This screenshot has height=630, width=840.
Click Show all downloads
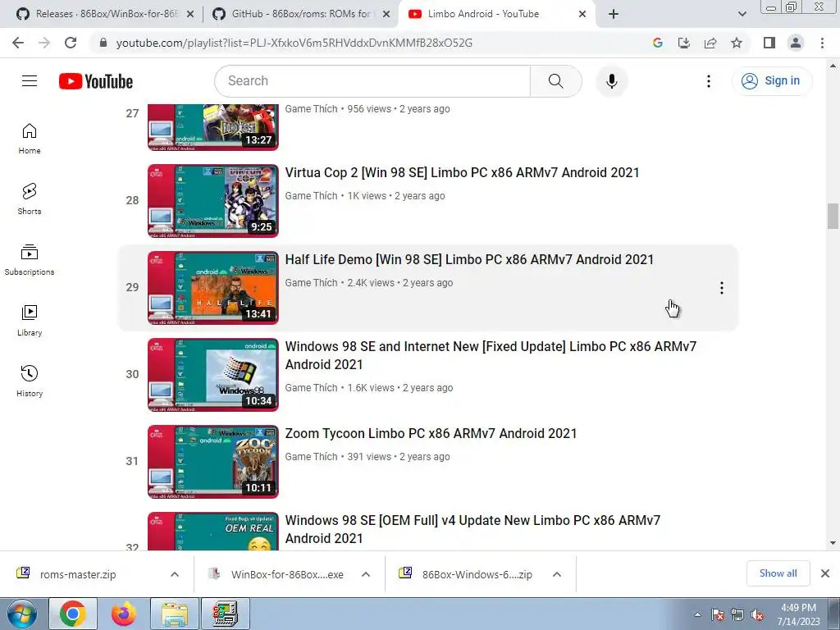[778, 573]
